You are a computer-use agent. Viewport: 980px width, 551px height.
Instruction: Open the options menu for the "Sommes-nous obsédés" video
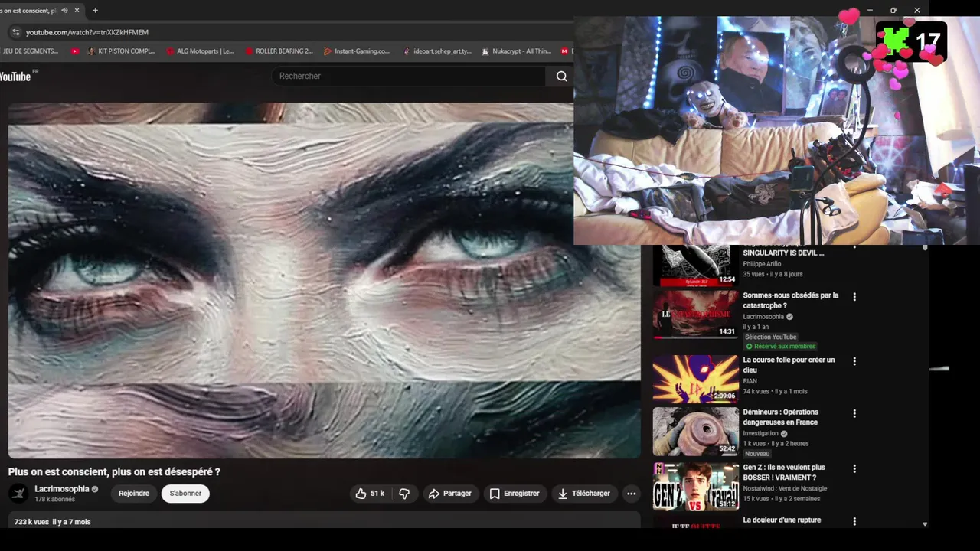[854, 297]
